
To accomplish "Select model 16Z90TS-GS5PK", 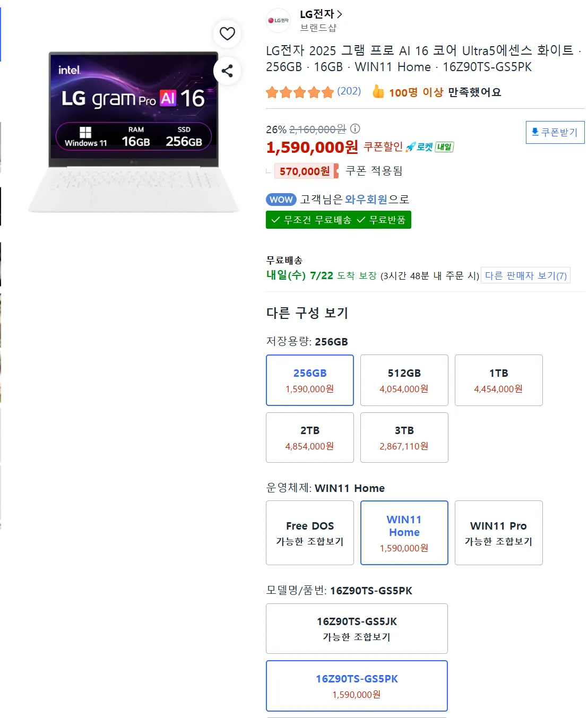I will pos(357,686).
